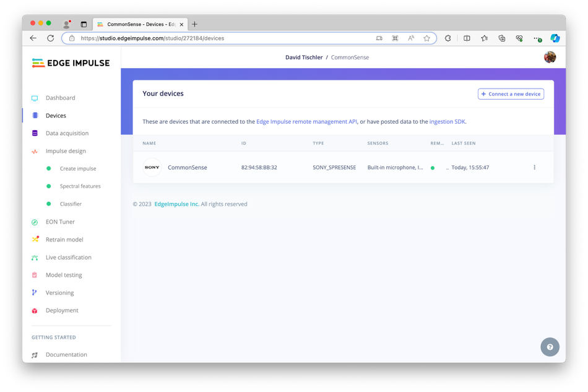The height and width of the screenshot is (392, 588).
Task: Click the Retrain model shuffle icon
Action: (35, 239)
